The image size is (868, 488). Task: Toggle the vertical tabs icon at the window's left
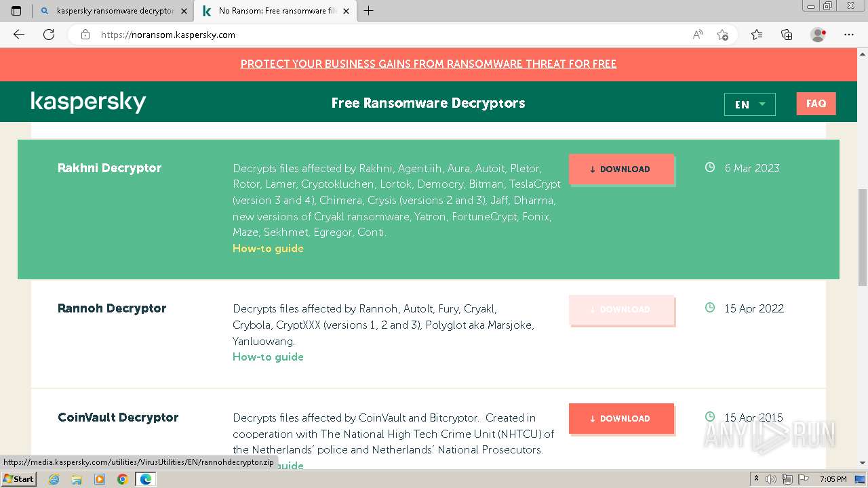click(x=16, y=11)
